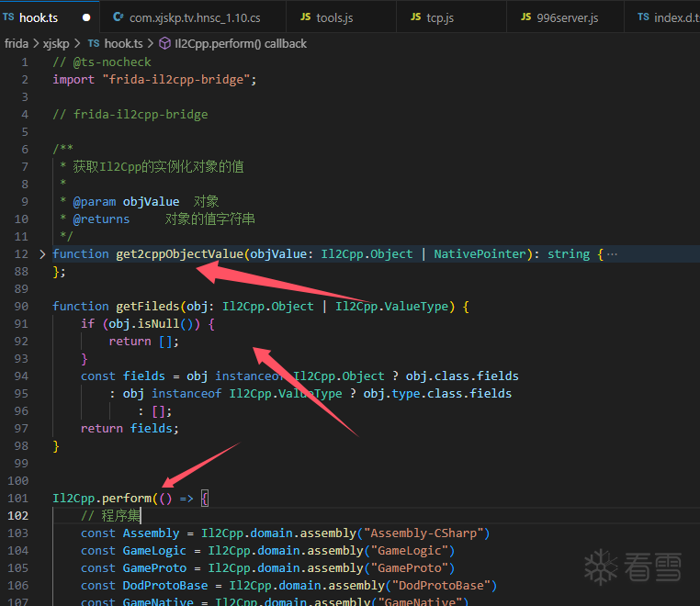Click line number 90 in gutter
The width and height of the screenshot is (700, 606).
coord(21,307)
